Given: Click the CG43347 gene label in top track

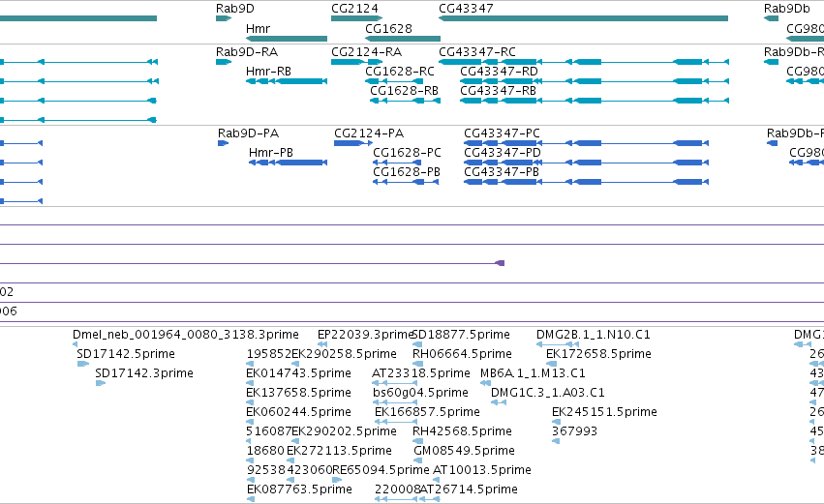Looking at the screenshot, I should tap(466, 9).
